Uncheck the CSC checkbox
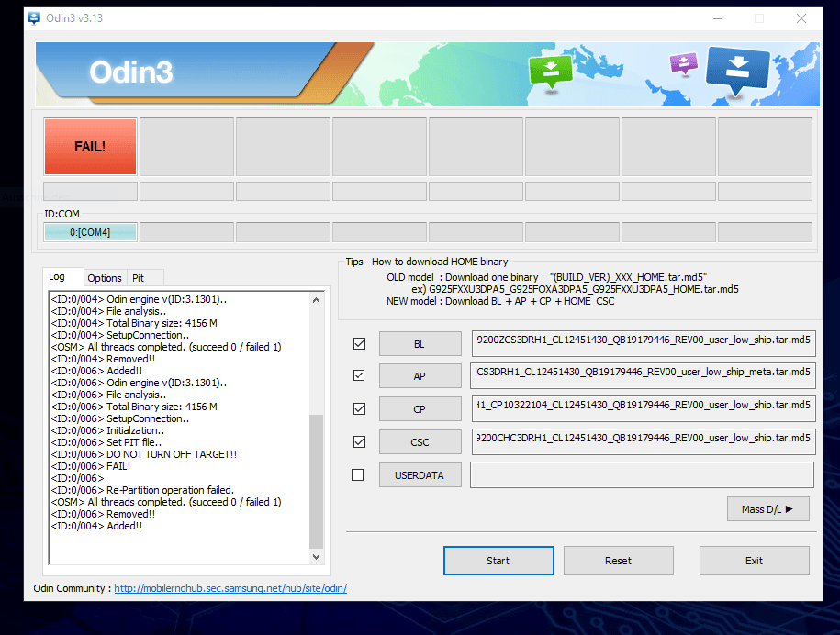The height and width of the screenshot is (635, 840). (360, 442)
